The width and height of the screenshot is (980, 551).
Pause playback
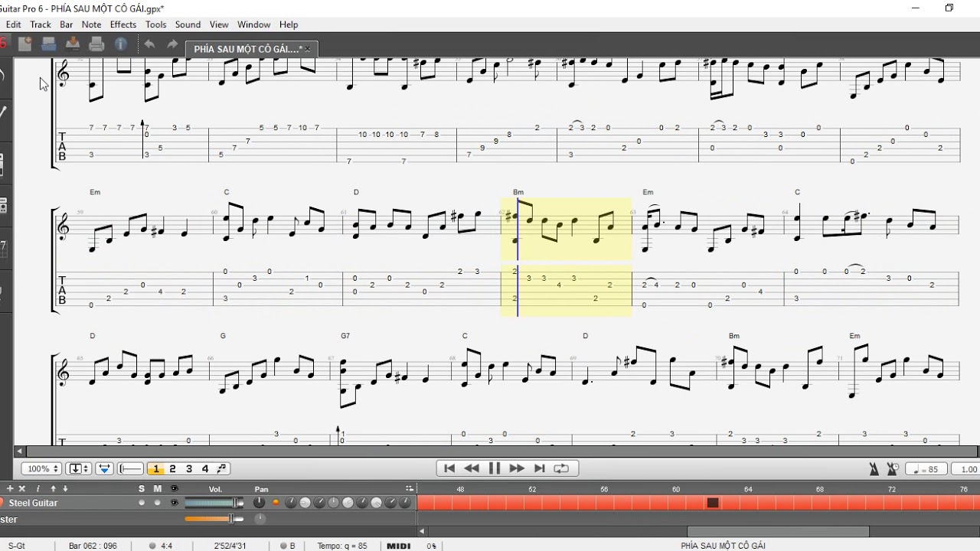coord(495,468)
